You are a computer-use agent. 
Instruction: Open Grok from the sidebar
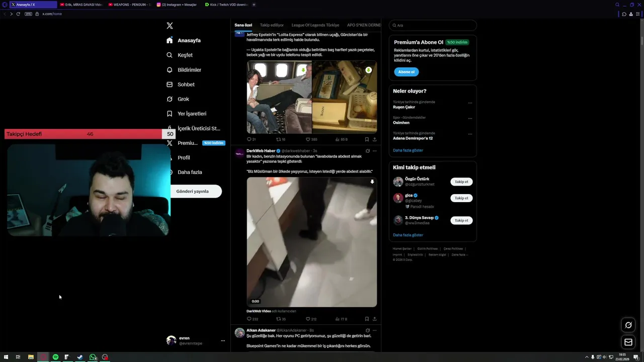click(x=178, y=99)
